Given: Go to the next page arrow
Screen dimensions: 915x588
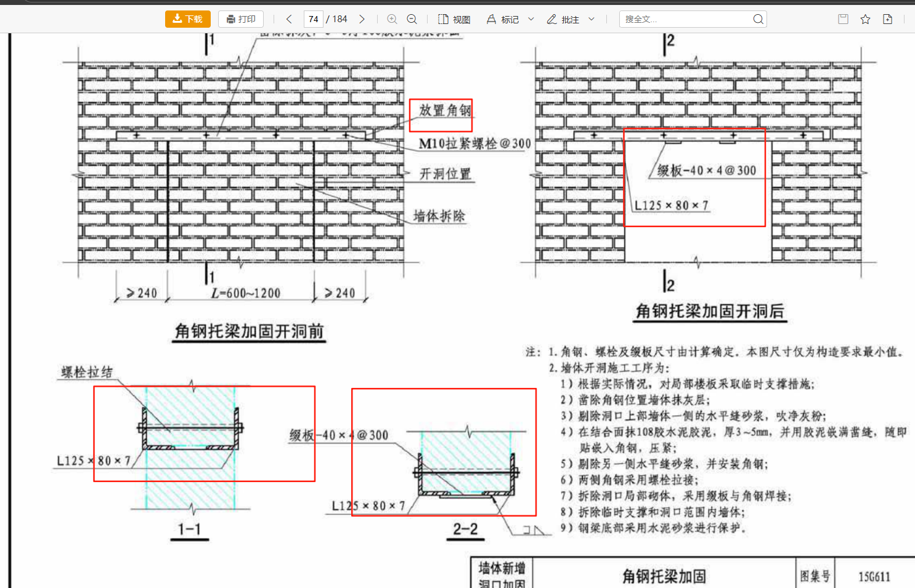Looking at the screenshot, I should [362, 19].
